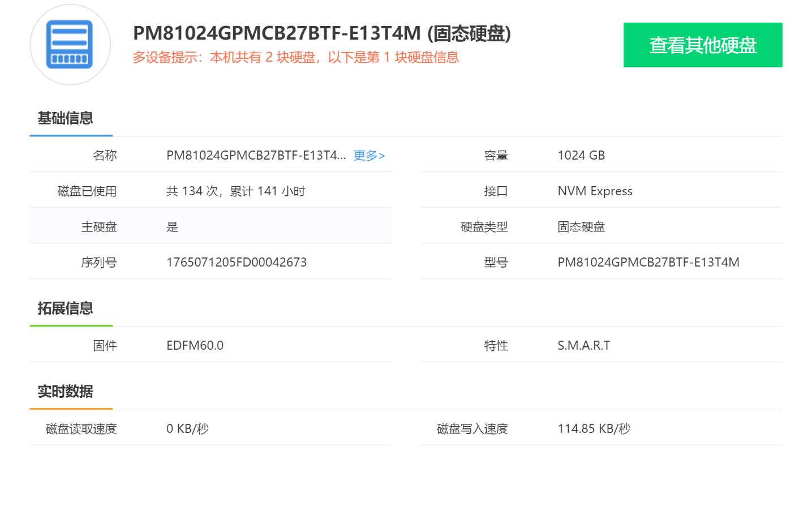Screen dimensions: 812x524
Task: Click 固态硬盘 value in 硬盘类型 row
Action: point(581,227)
